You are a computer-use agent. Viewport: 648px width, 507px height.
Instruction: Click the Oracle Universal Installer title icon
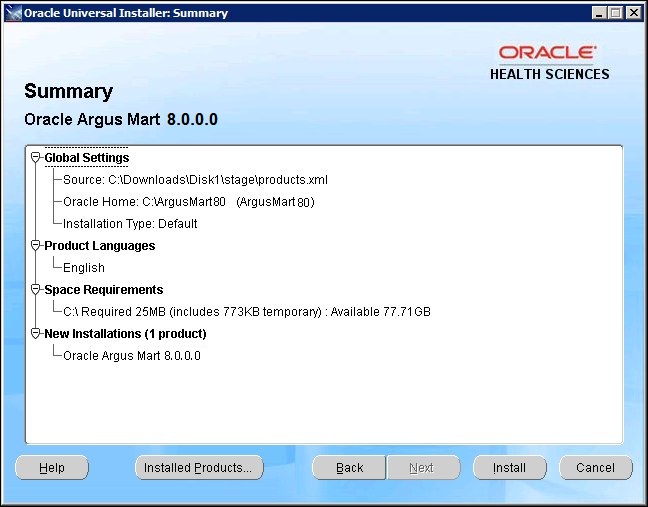14,13
